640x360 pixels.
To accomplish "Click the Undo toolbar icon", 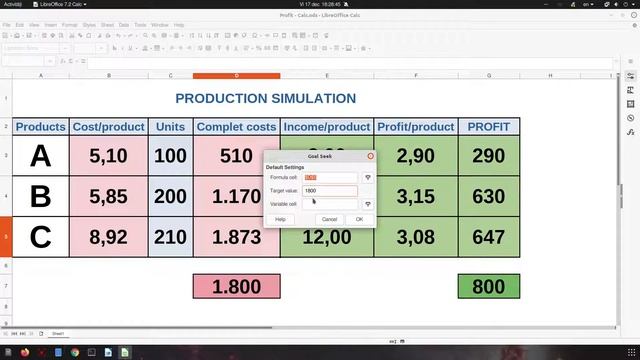I will [x=118, y=36].
